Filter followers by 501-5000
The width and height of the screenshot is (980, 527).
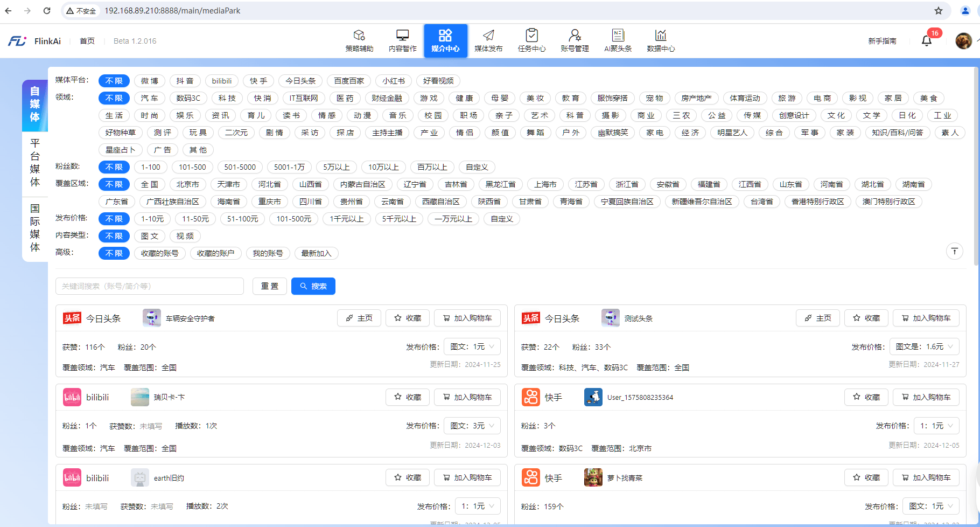pyautogui.click(x=240, y=167)
